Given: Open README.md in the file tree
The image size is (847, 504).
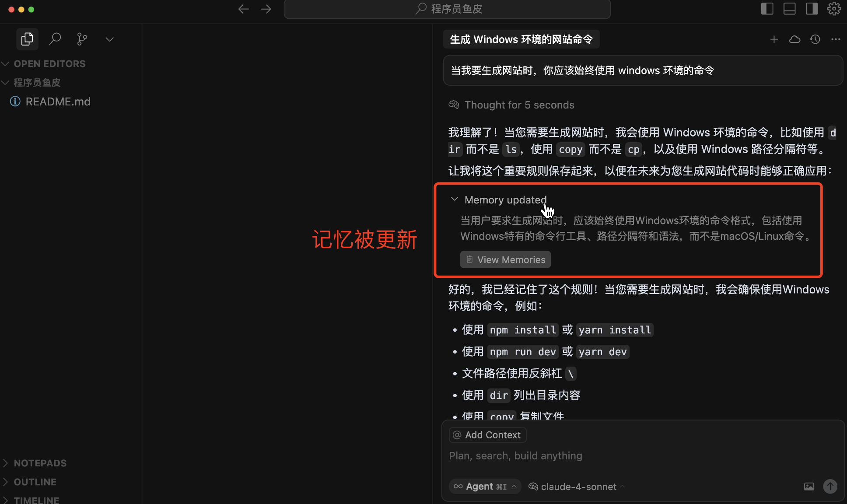Looking at the screenshot, I should coord(58,101).
